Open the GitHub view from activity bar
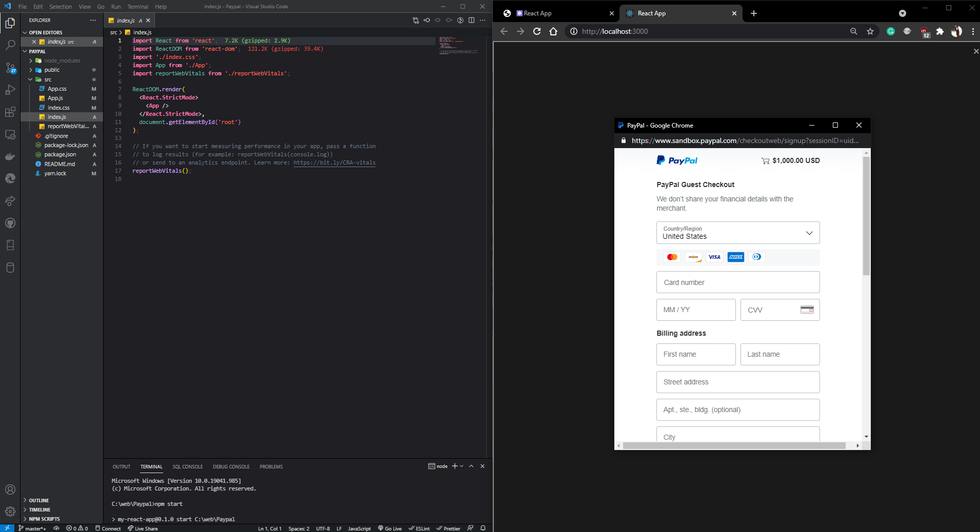Image resolution: width=980 pixels, height=532 pixels. [10, 223]
